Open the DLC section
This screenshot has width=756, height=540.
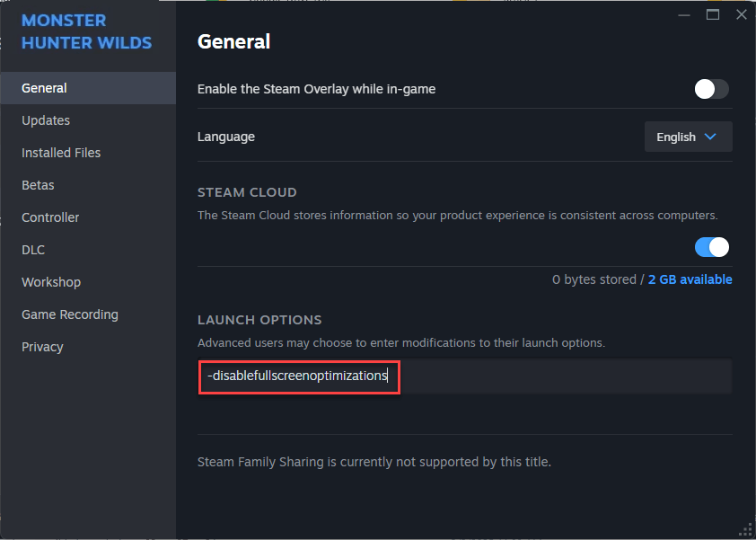pyautogui.click(x=33, y=250)
